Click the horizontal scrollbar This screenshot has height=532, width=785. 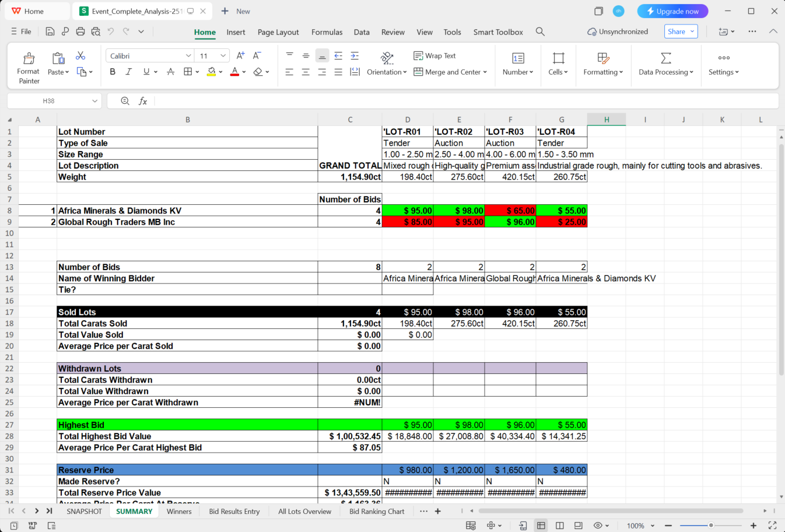(611, 511)
